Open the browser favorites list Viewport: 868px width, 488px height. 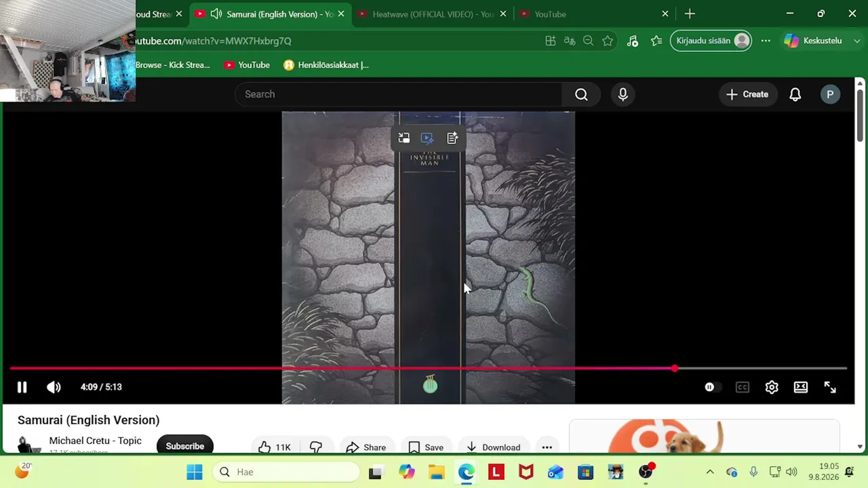[x=656, y=41]
